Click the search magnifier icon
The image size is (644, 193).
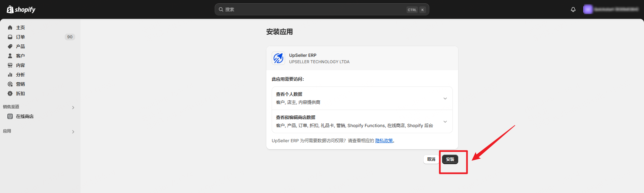(221, 9)
